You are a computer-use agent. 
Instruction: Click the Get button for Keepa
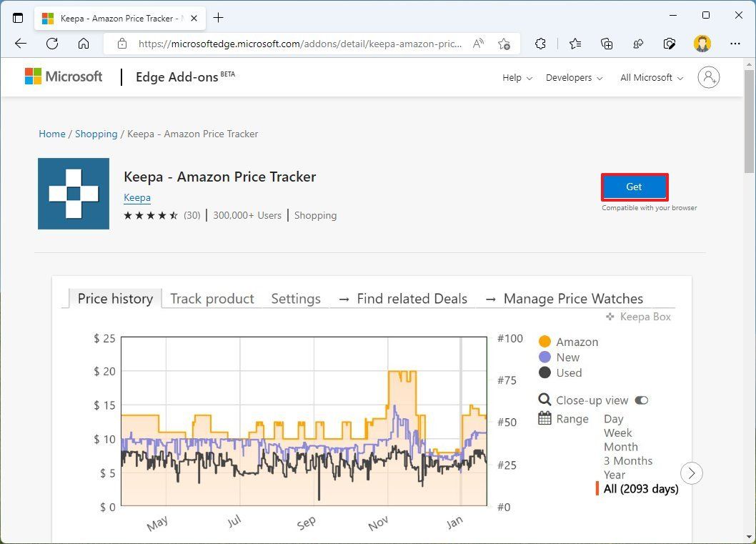(634, 186)
